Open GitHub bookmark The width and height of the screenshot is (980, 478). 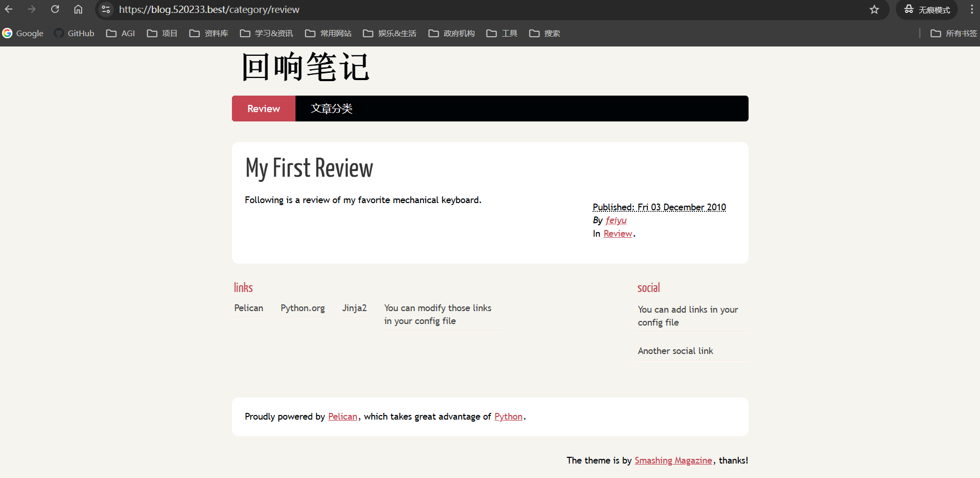click(74, 33)
